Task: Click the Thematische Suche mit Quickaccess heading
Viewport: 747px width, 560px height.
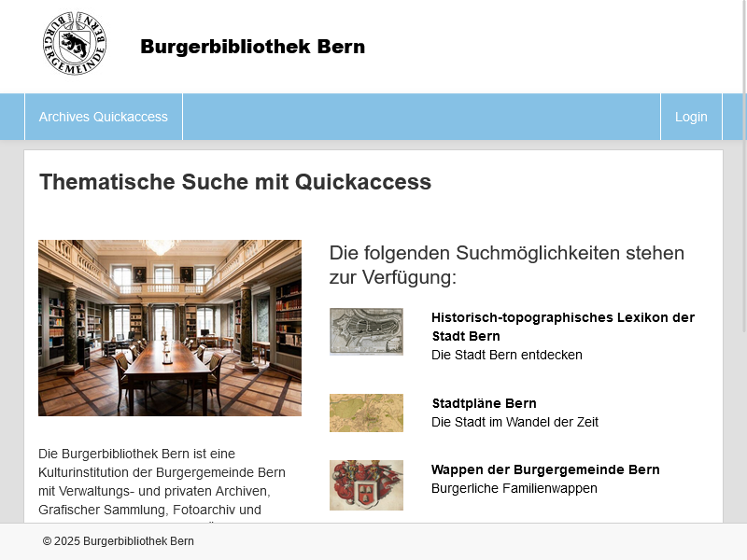Action: pos(234,182)
